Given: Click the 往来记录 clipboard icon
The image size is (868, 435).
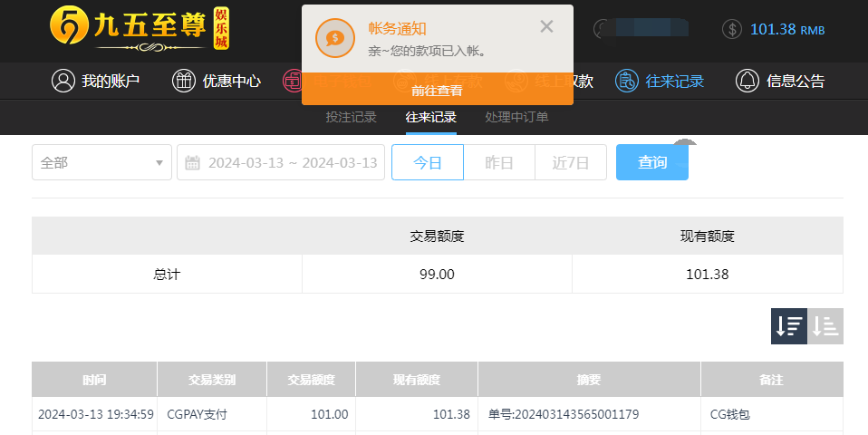Looking at the screenshot, I should (627, 81).
